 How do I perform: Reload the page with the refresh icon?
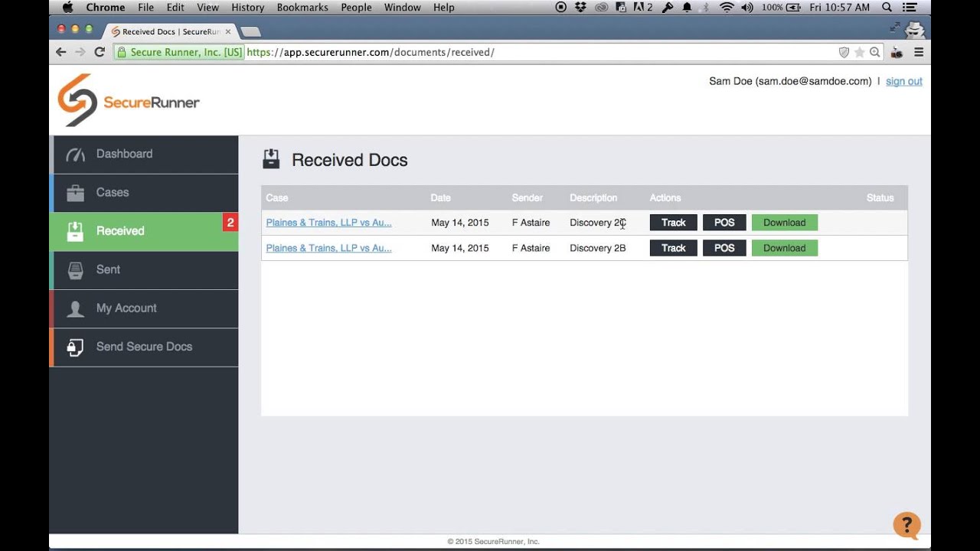(x=100, y=52)
